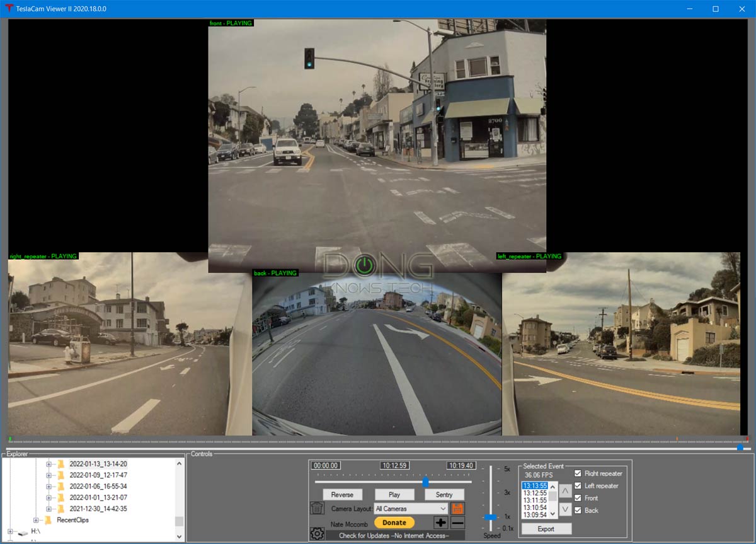
Task: Click Check for Updates bar
Action: (394, 536)
